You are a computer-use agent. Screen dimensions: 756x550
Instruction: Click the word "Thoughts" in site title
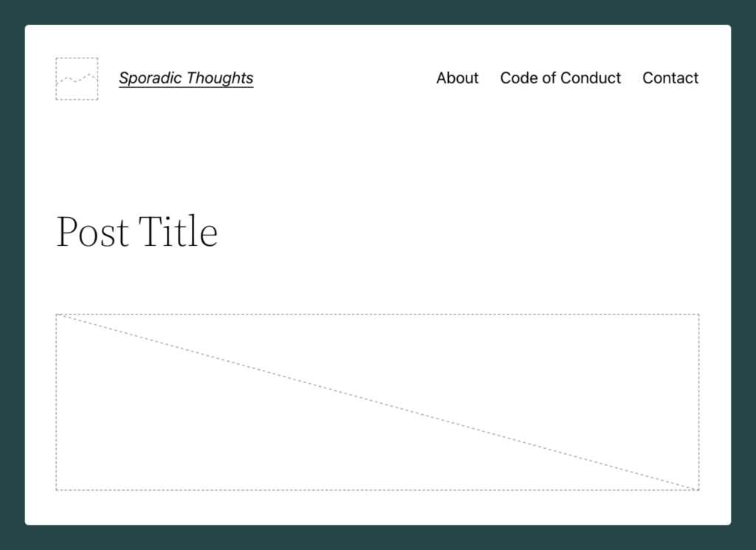click(220, 78)
